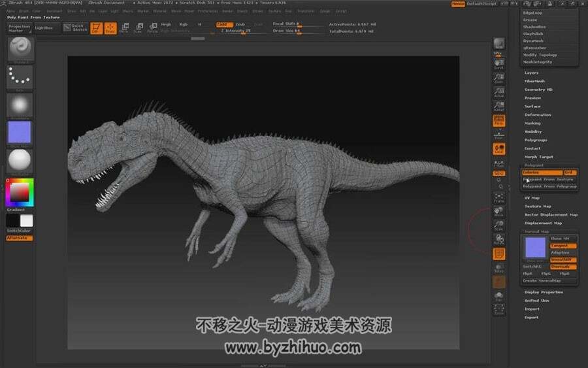The image size is (588, 368).
Task: Toggle Tangent in the Normal Map section
Action: (x=563, y=246)
